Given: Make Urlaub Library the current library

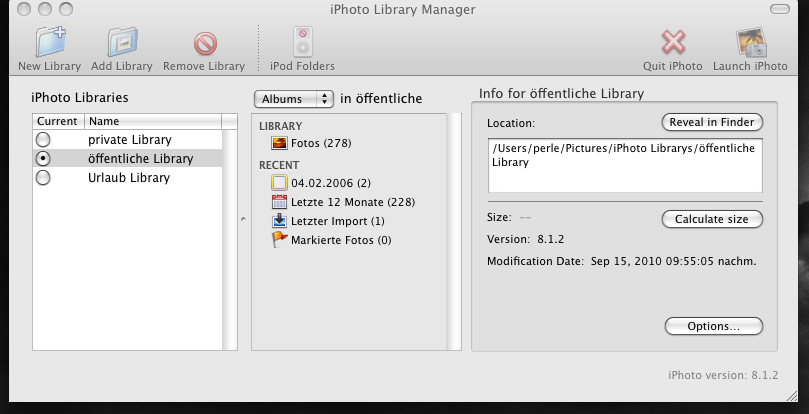Looking at the screenshot, I should tap(43, 178).
